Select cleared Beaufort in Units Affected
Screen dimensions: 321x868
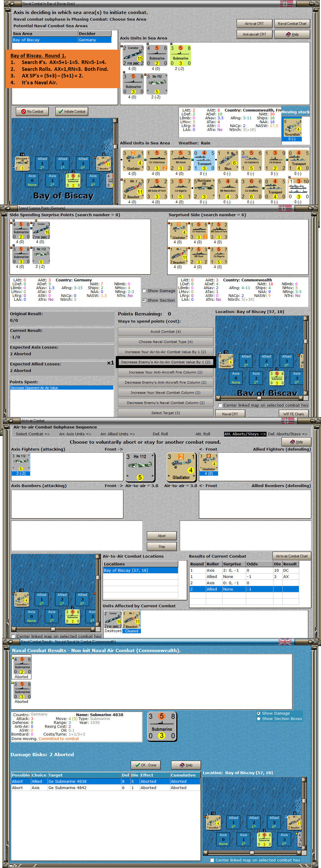132,620
